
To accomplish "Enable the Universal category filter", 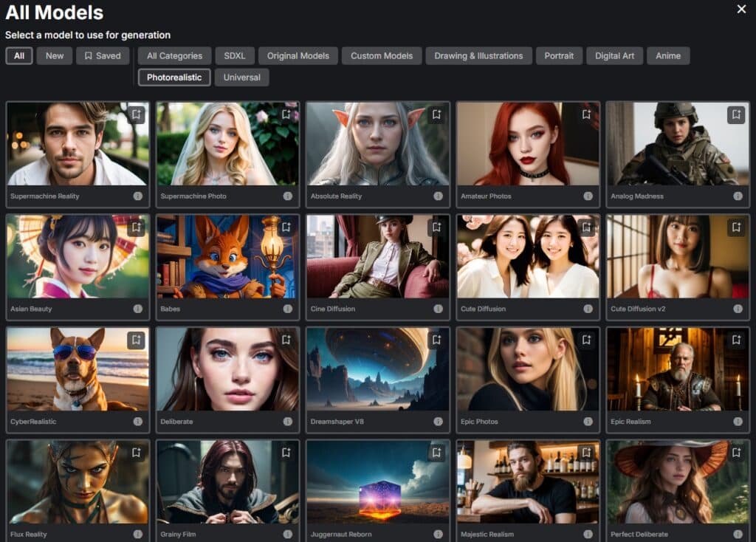I will click(x=241, y=78).
